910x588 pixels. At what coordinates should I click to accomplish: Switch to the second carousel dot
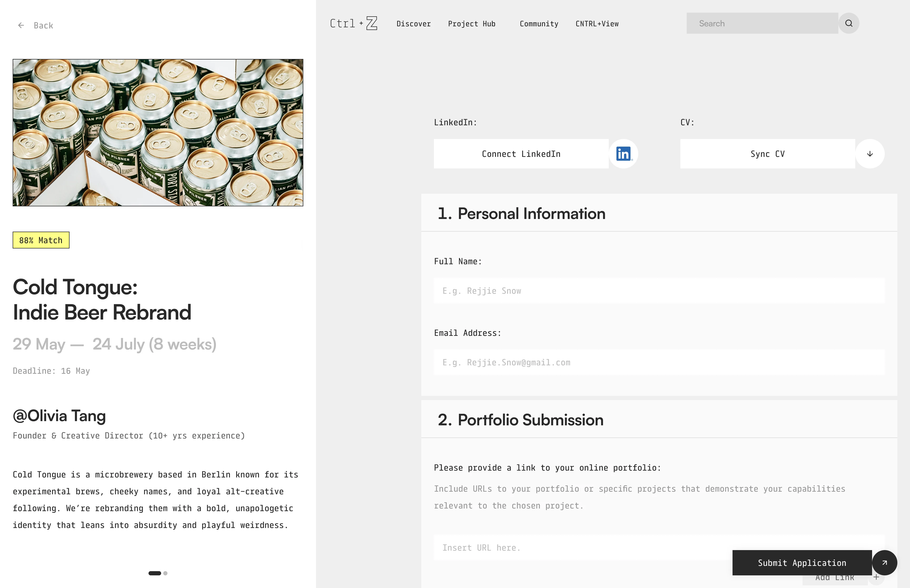[x=165, y=573]
